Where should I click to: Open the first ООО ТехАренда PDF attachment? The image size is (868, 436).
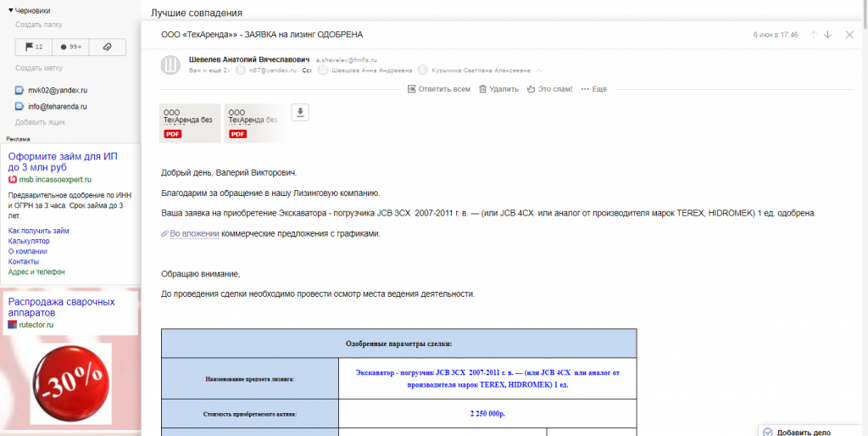(x=190, y=123)
